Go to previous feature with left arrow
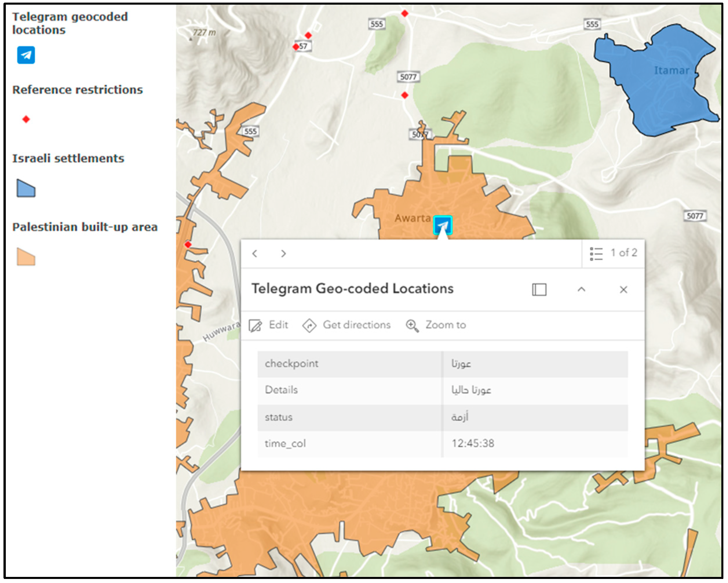The width and height of the screenshot is (728, 583). [x=255, y=253]
